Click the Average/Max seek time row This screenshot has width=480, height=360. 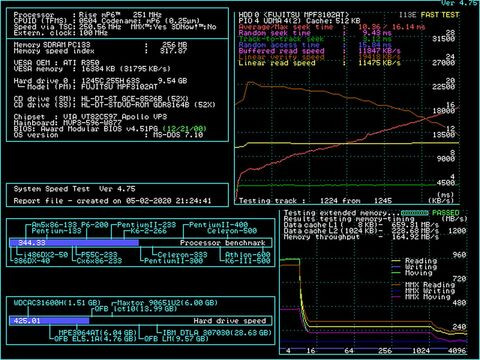pyautogui.click(x=332, y=27)
